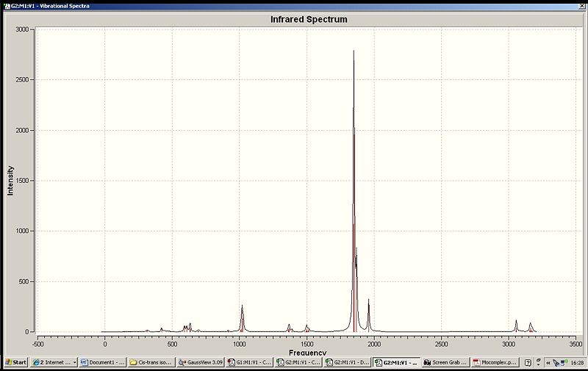Open the Windows Start menu
The width and height of the screenshot is (588, 371).
tap(15, 362)
